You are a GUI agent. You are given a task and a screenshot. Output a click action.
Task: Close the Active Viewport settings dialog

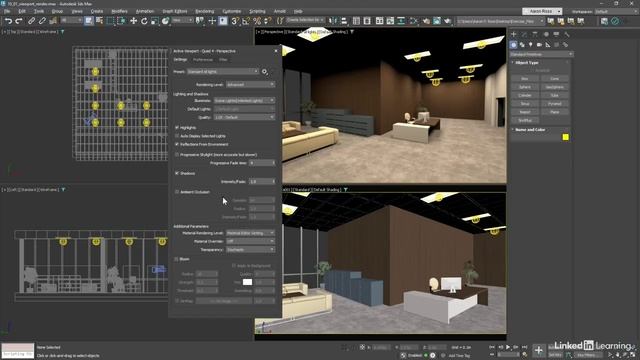(x=276, y=51)
